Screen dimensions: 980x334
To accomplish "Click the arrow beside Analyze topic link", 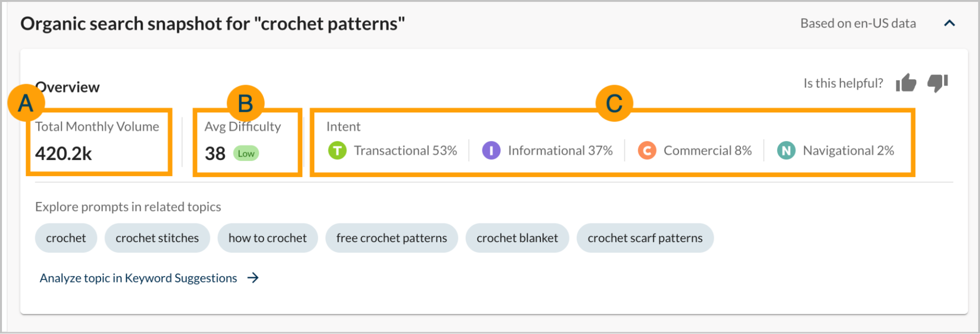I will (253, 278).
